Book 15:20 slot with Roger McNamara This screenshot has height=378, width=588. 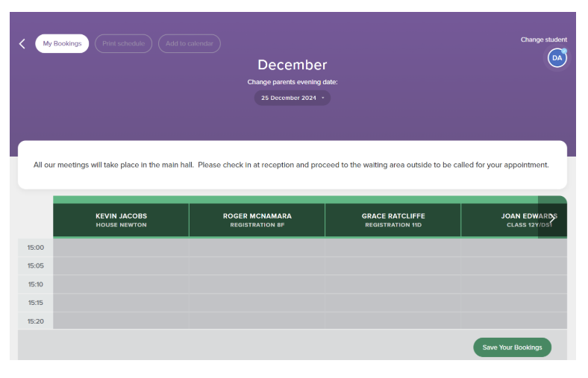pos(257,321)
